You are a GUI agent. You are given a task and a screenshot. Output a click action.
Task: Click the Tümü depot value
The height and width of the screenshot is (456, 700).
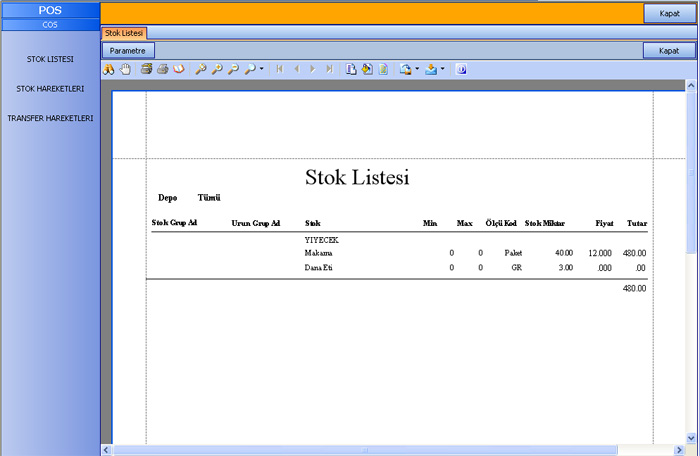coord(209,197)
